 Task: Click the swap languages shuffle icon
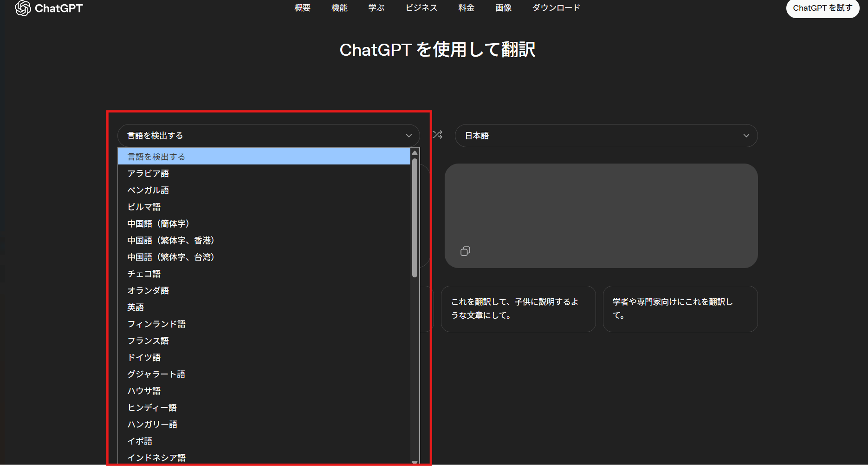[437, 135]
